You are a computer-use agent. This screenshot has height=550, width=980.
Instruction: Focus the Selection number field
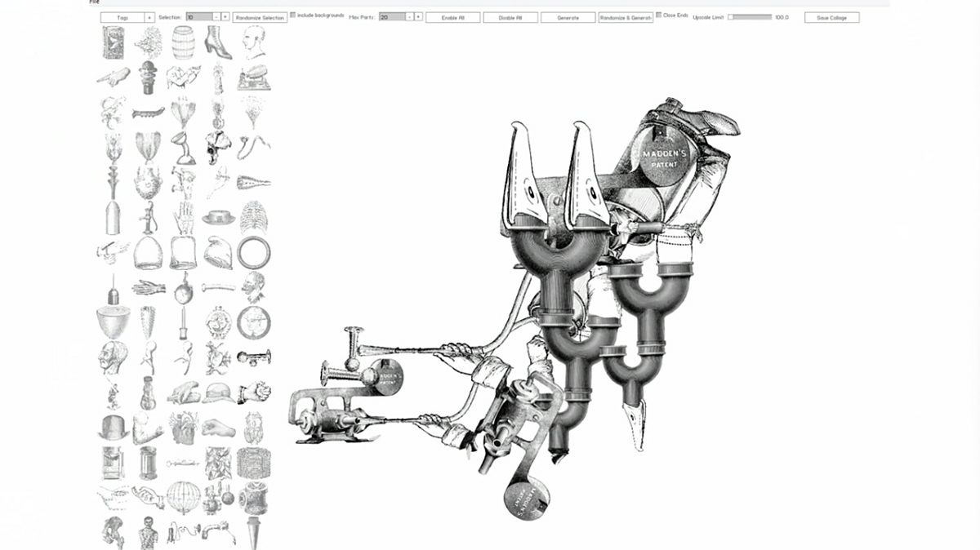coord(198,17)
